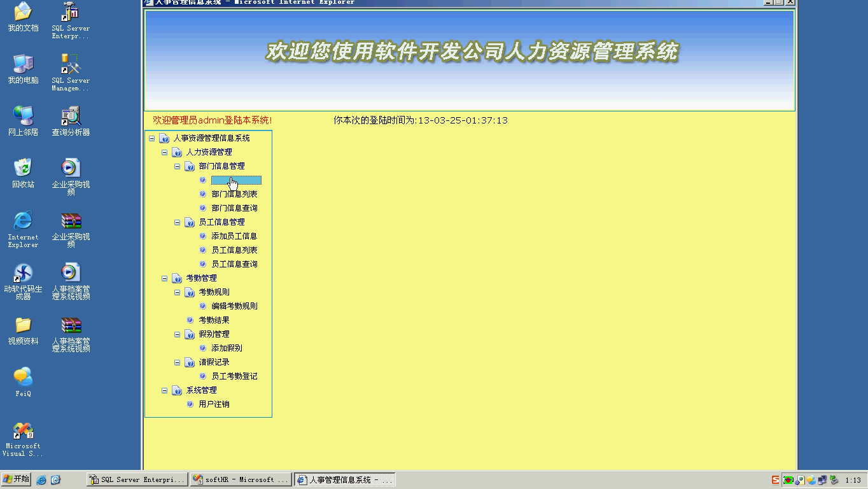Viewport: 868px width, 489px height.
Task: Click the folder icon beside 考勤管理
Action: tap(177, 278)
